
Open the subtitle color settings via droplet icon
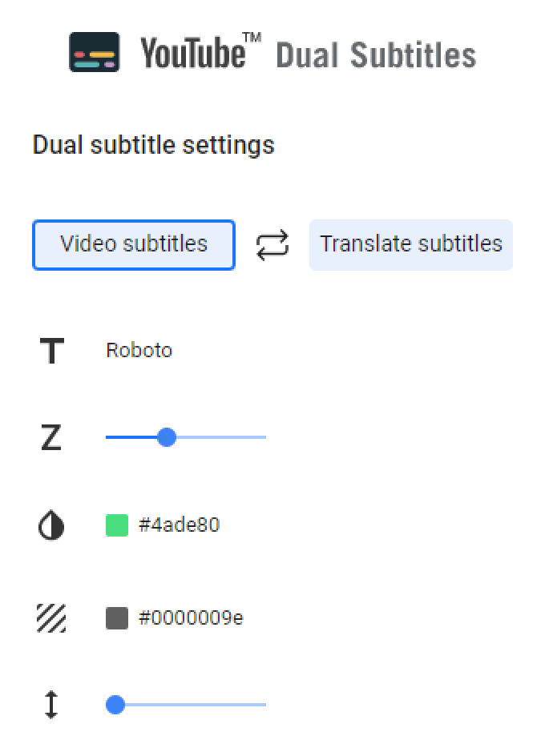pos(50,525)
